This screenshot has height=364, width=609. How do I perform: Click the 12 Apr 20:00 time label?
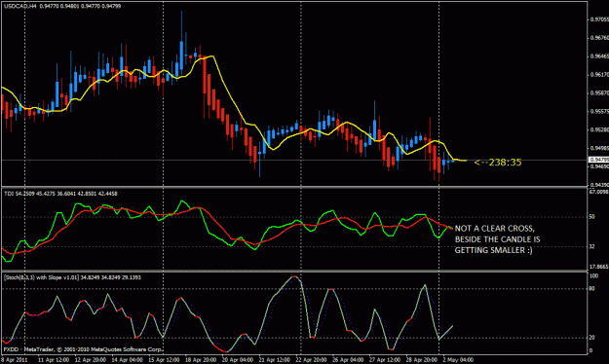coord(90,360)
